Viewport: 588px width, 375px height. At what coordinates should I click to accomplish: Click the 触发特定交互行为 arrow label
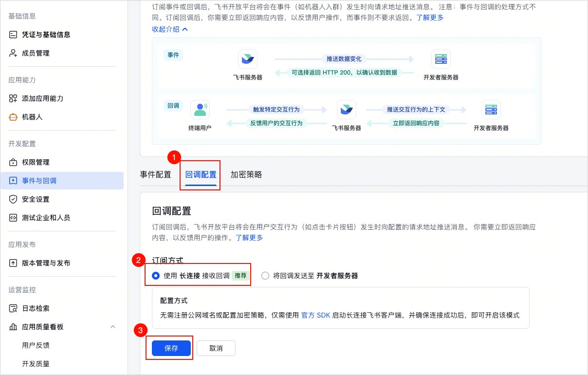pyautogui.click(x=276, y=110)
